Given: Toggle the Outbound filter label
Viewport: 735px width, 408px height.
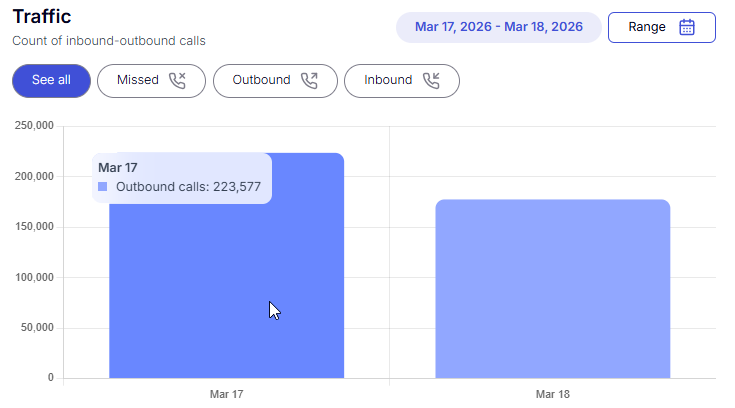Looking at the screenshot, I should tap(261, 81).
